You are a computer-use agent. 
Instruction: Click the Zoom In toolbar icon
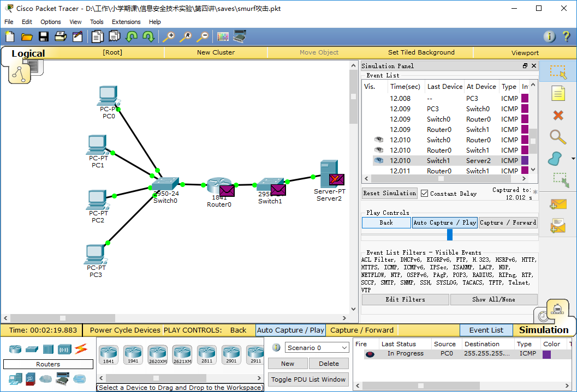pyautogui.click(x=169, y=37)
